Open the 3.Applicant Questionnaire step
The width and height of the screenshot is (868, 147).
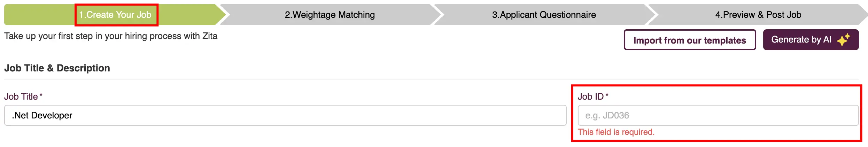(x=544, y=15)
